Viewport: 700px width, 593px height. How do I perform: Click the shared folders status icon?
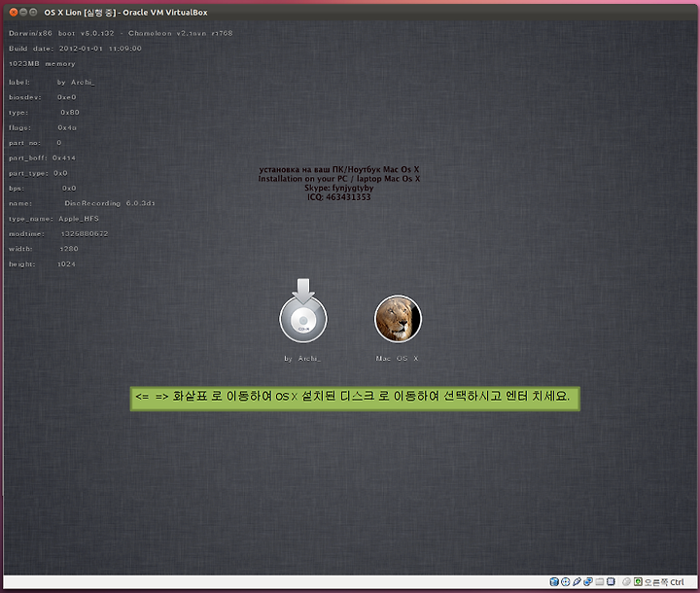point(600,582)
